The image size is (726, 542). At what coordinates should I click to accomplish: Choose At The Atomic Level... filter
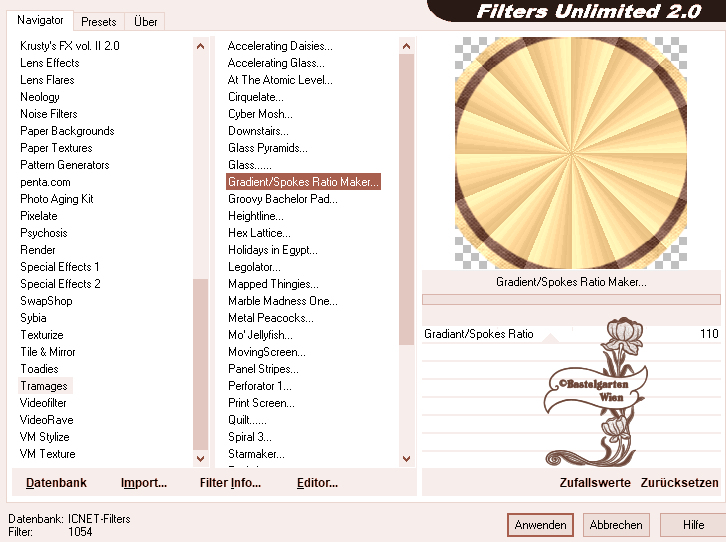tap(280, 80)
